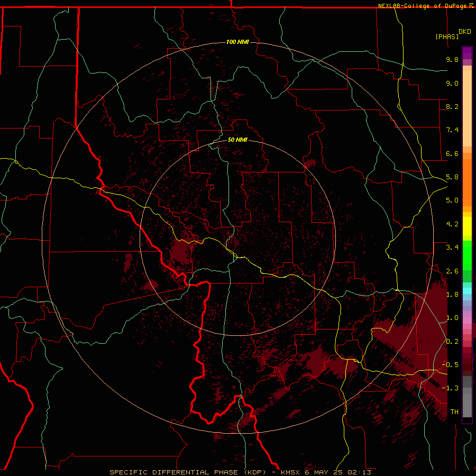Click the 9.8 scale value
Viewport: 476px width, 476px height.
[452, 59]
